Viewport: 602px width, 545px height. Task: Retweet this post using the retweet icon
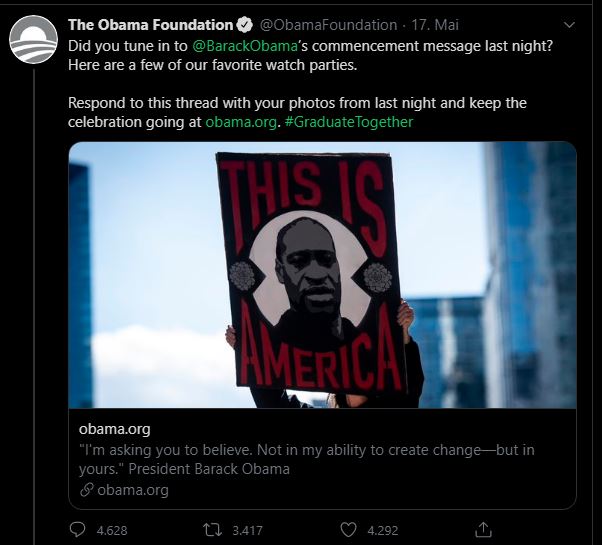[212, 530]
